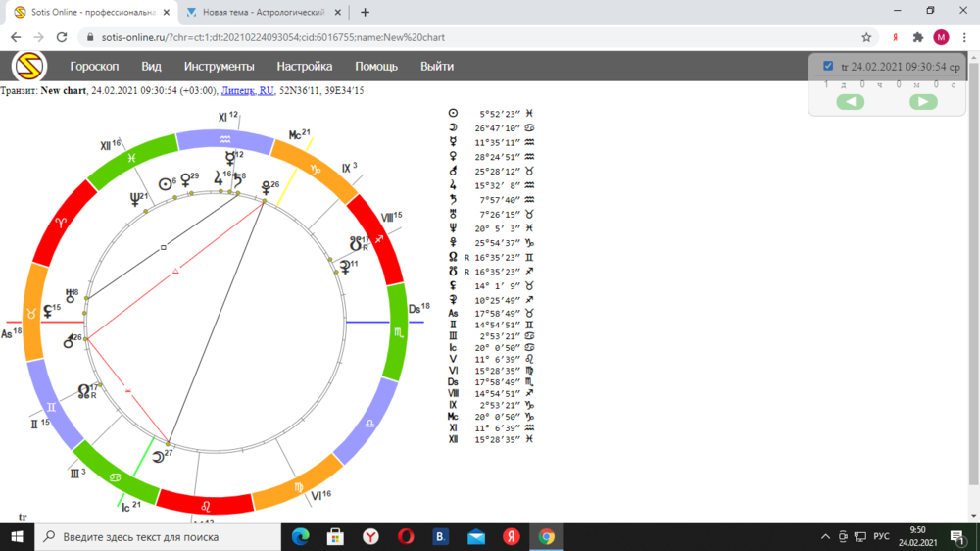980x551 pixels.
Task: Open the Вид menu
Action: [x=151, y=67]
